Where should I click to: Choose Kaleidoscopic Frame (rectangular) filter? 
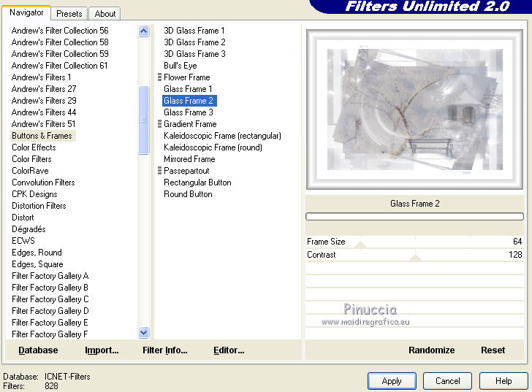pos(222,136)
